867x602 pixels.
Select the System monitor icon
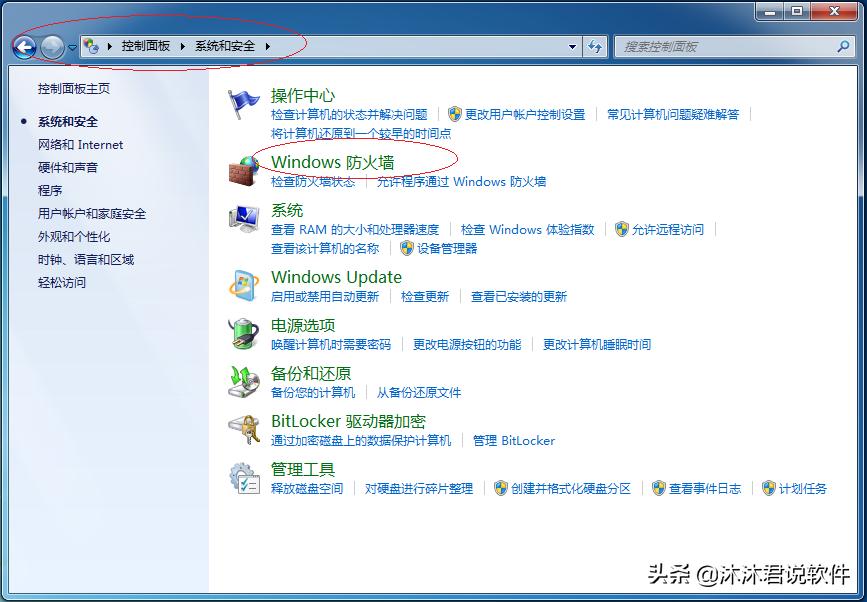(x=243, y=219)
